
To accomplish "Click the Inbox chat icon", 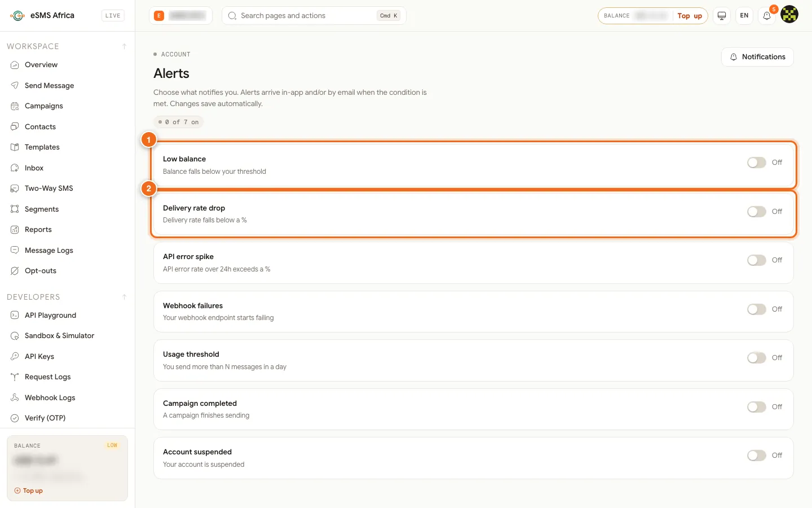I will pyautogui.click(x=15, y=168).
